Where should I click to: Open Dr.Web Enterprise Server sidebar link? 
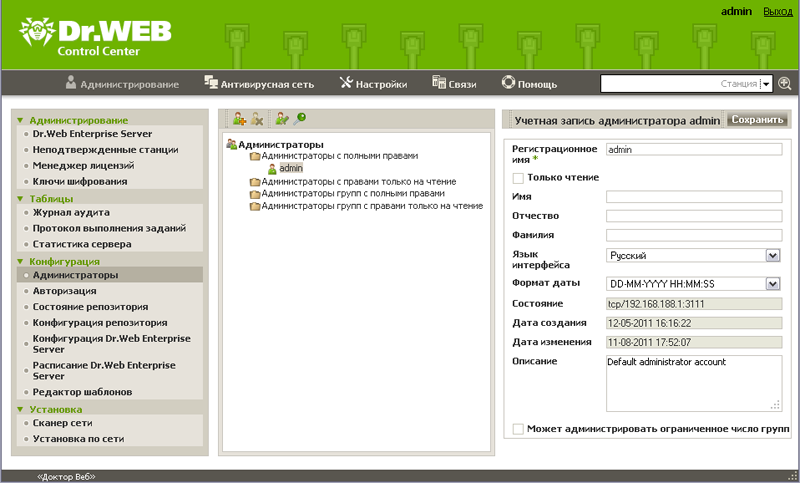point(92,134)
